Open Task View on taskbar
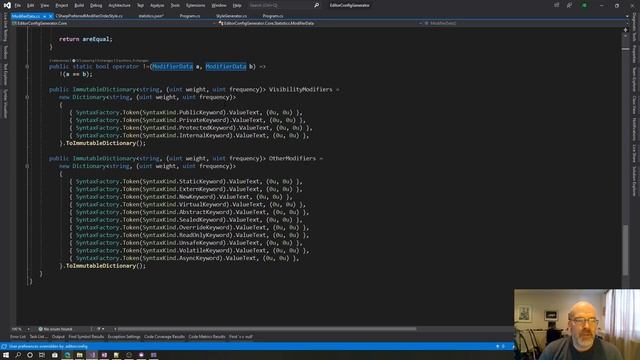This screenshot has width=640, height=360. [x=42, y=355]
